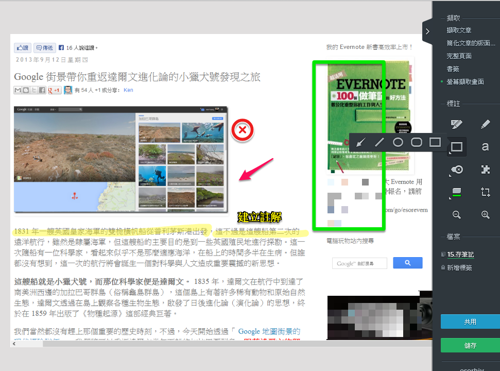The height and width of the screenshot is (371, 500).
Task: Select the 完整頁面 clip option
Action: tap(459, 56)
